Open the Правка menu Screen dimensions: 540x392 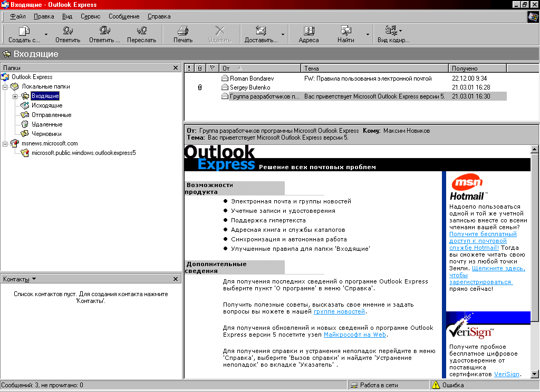(x=44, y=16)
